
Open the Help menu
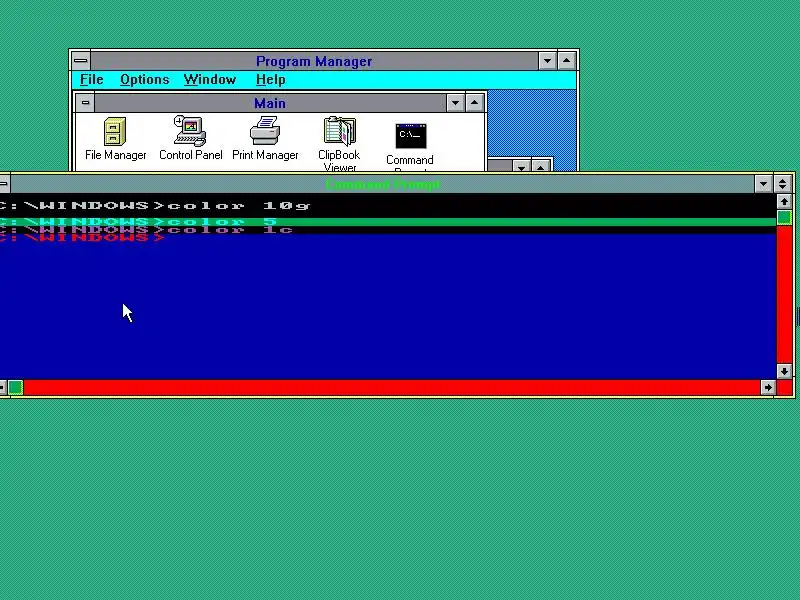click(x=270, y=80)
